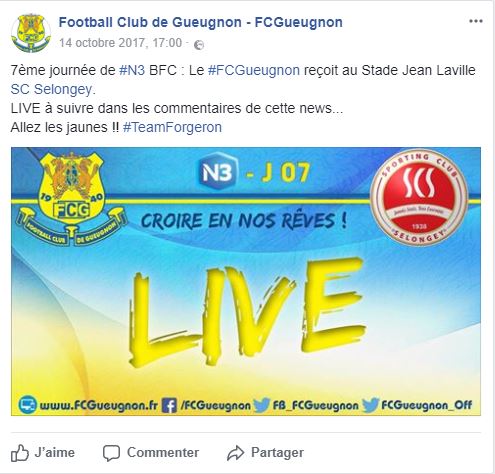Image resolution: width=495 pixels, height=474 pixels.
Task: Click the FCG yellow crest in banner
Action: coord(71,199)
